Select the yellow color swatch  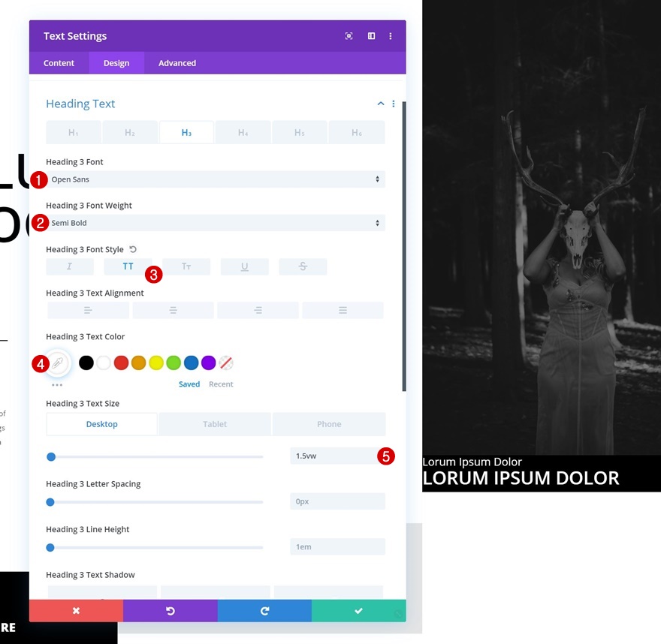[156, 363]
